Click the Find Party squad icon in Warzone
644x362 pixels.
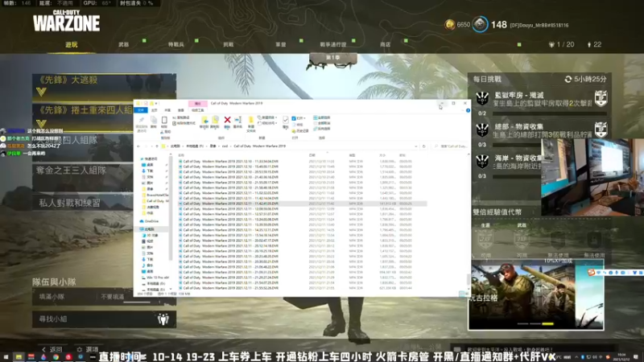[163, 319]
